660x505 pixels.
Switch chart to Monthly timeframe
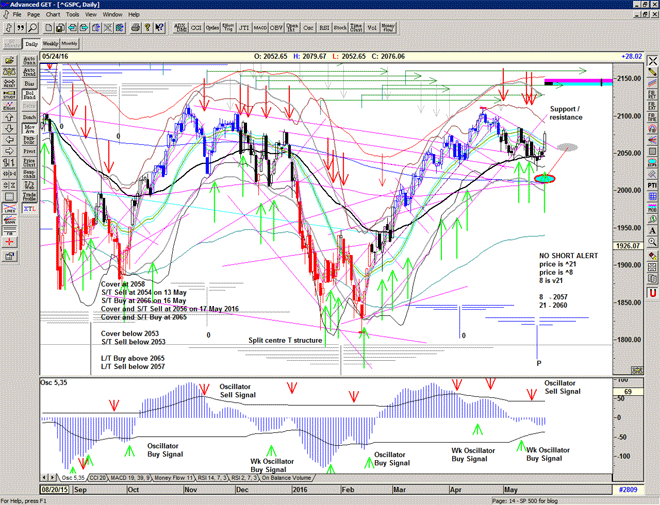click(x=70, y=44)
